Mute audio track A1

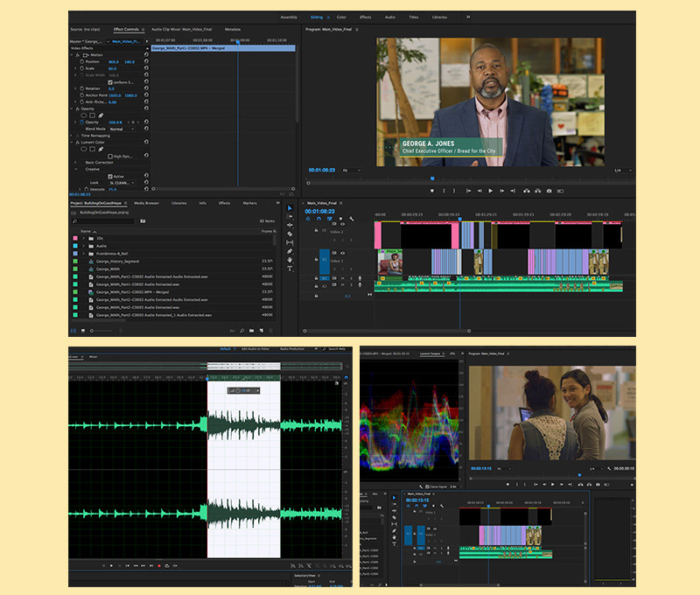point(343,278)
